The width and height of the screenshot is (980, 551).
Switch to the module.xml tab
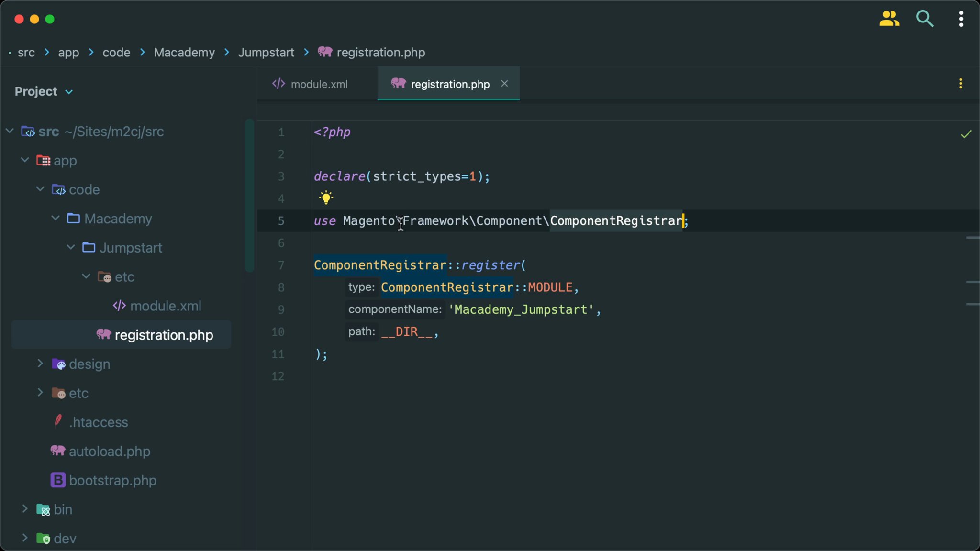(x=319, y=84)
